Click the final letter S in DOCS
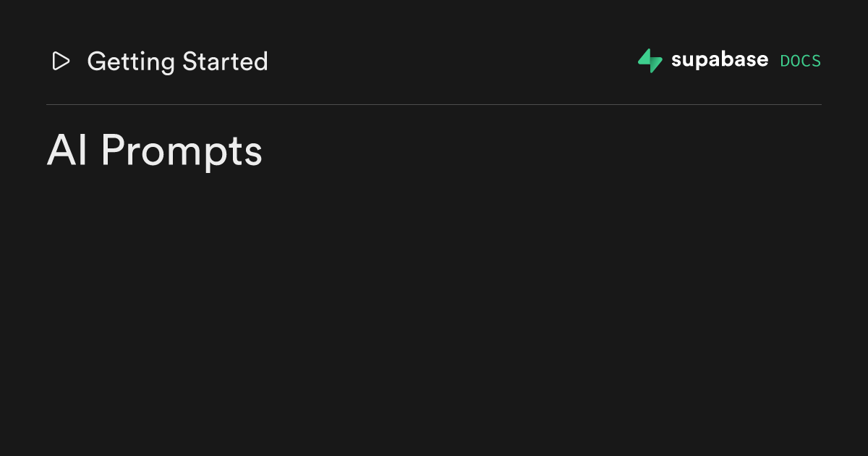The height and width of the screenshot is (456, 868). tap(817, 62)
